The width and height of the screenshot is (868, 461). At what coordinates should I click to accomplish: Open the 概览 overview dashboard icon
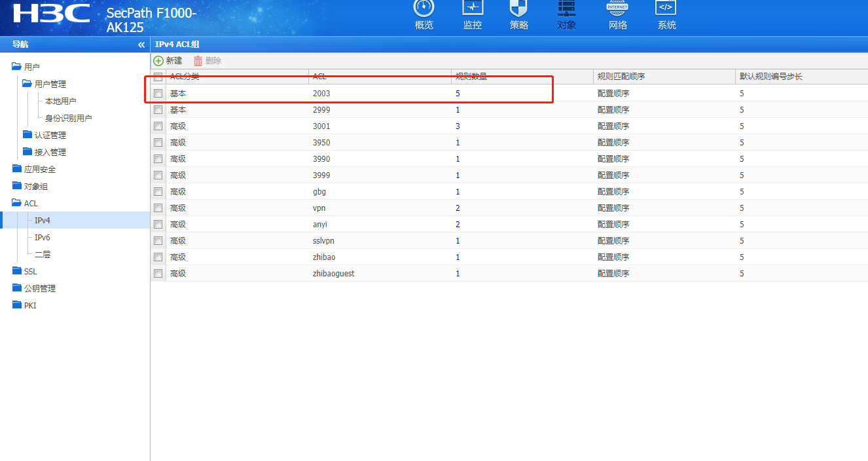point(424,7)
